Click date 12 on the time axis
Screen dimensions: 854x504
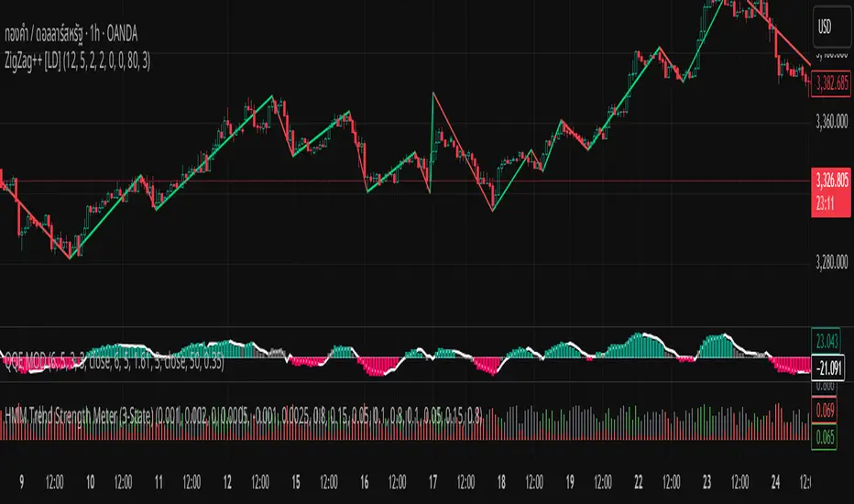click(x=227, y=482)
